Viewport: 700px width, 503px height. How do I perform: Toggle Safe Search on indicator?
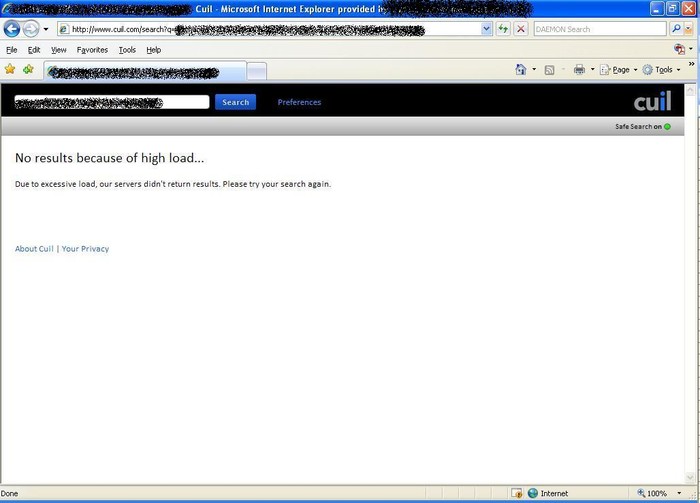(666, 127)
